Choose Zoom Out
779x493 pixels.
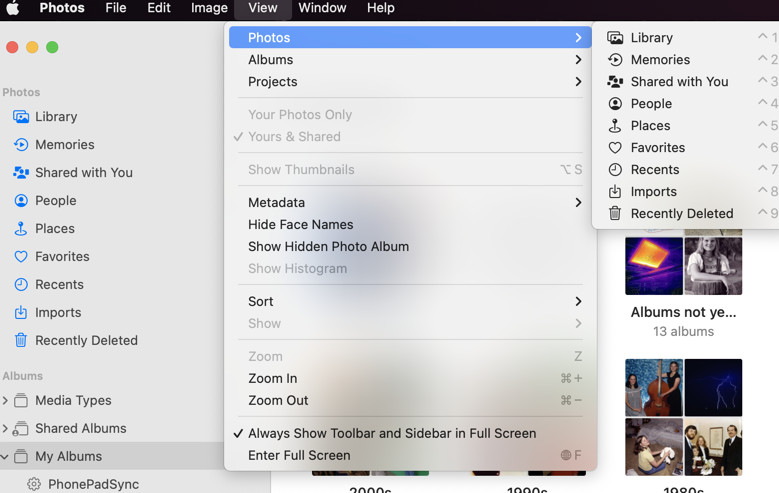pos(410,401)
